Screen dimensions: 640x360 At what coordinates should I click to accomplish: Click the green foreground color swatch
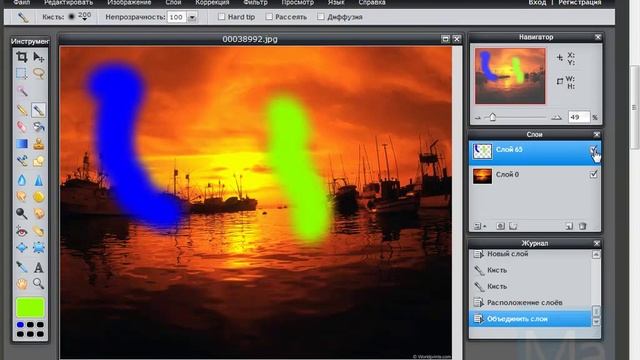point(30,307)
